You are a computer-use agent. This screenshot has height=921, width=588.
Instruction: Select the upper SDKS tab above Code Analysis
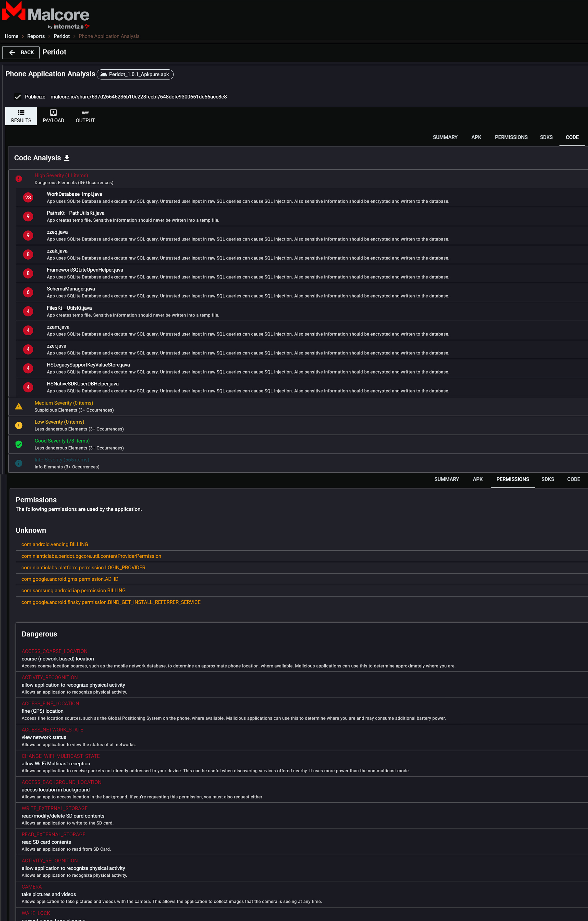tap(546, 137)
